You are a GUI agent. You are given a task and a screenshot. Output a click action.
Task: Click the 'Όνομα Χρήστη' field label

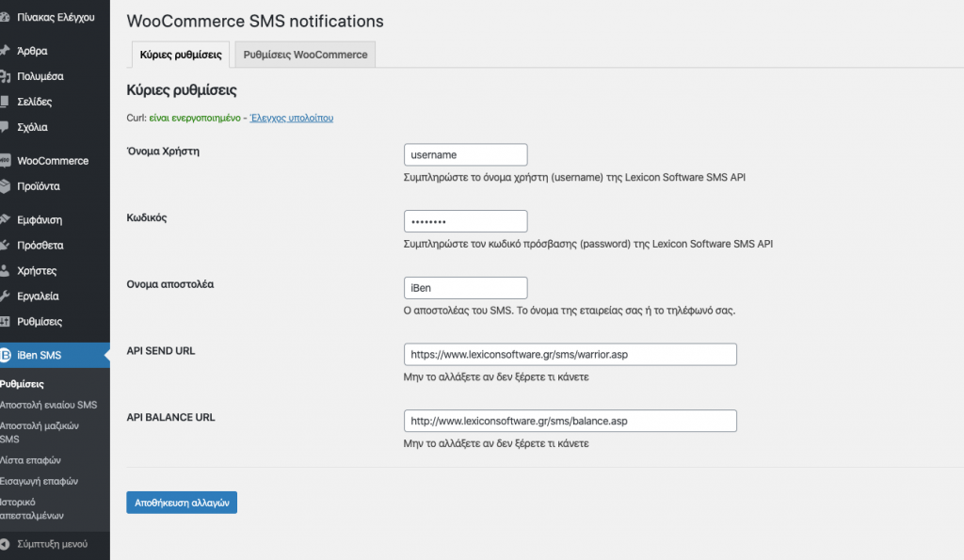[x=163, y=152]
